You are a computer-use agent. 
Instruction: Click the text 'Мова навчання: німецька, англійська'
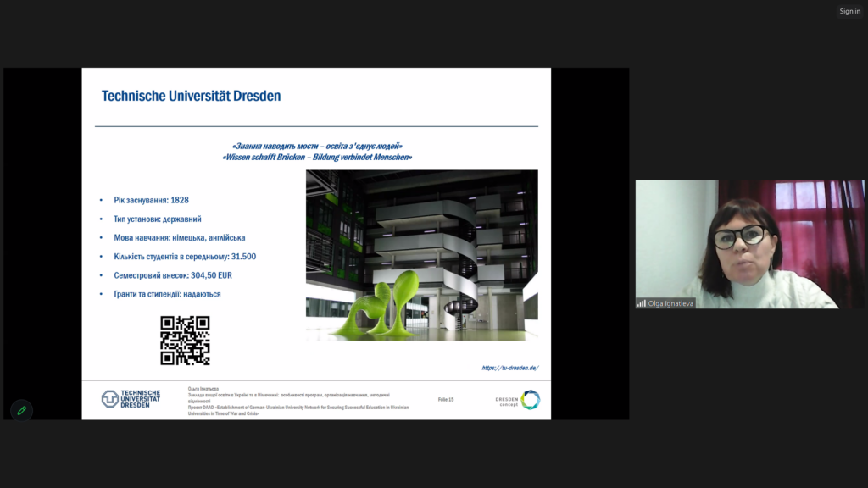coord(180,238)
